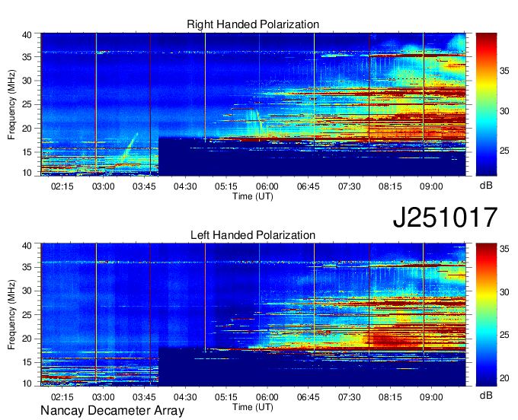
Task: Click the right-handed plot's dB color bar
Action: click(x=486, y=103)
